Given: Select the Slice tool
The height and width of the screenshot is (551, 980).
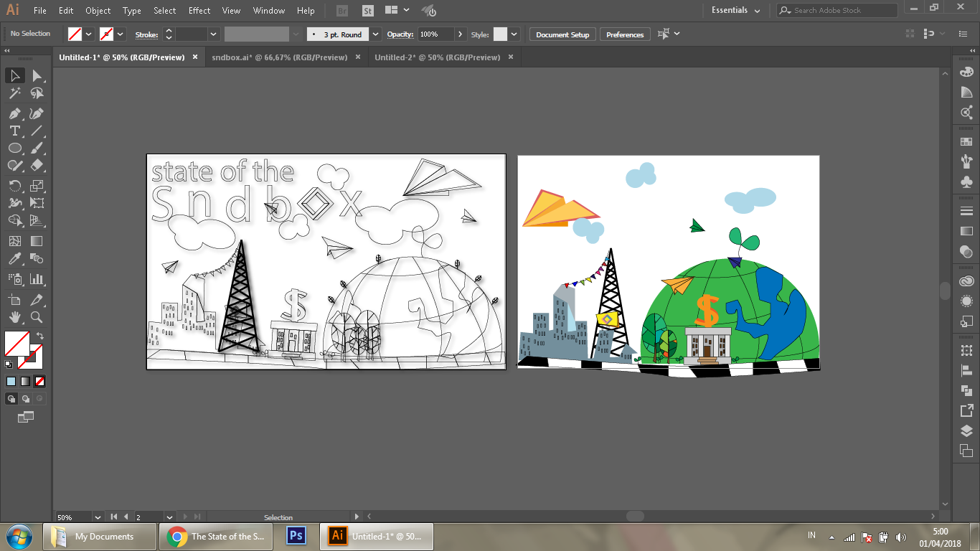Looking at the screenshot, I should click(37, 300).
